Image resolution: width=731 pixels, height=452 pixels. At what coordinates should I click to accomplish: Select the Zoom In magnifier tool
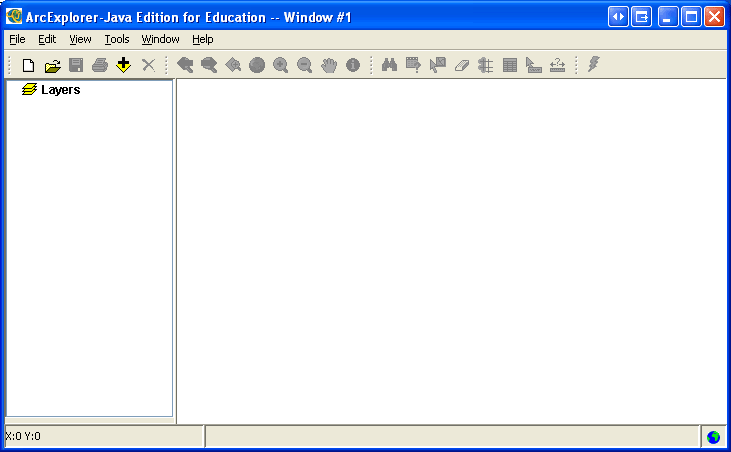pos(281,65)
